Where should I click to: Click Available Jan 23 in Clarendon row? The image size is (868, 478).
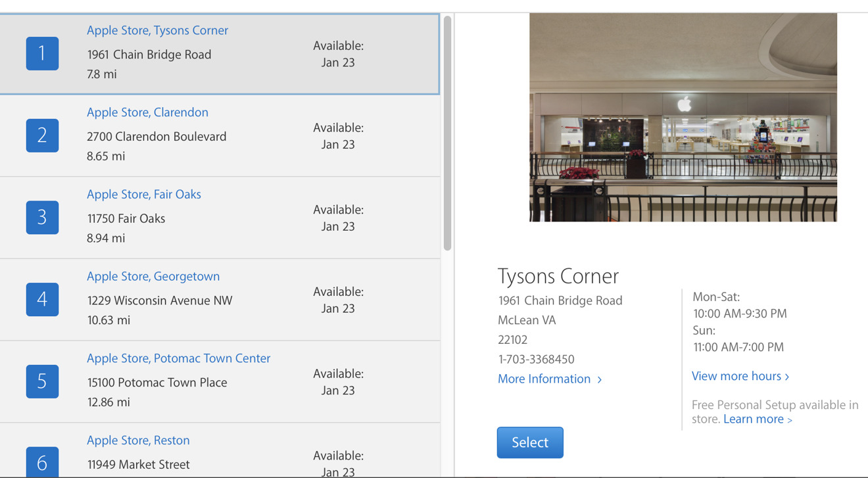click(338, 136)
